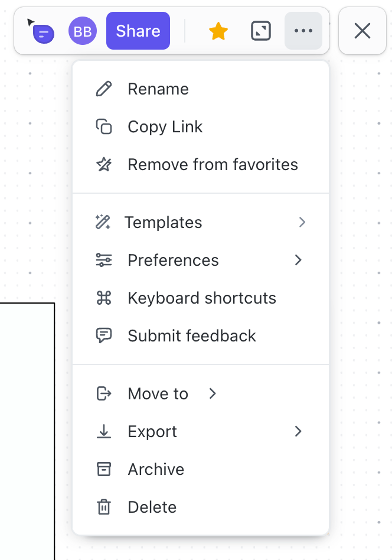Select the Export download icon

click(x=104, y=431)
